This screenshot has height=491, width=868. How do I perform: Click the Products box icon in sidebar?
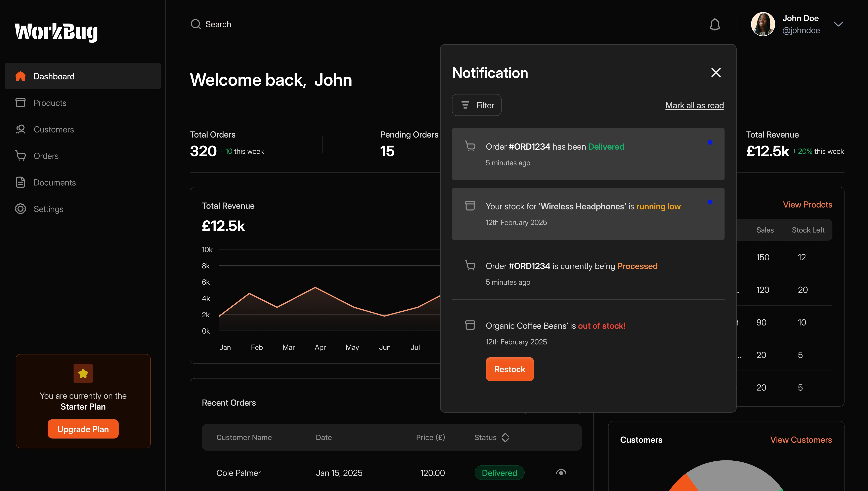point(20,103)
